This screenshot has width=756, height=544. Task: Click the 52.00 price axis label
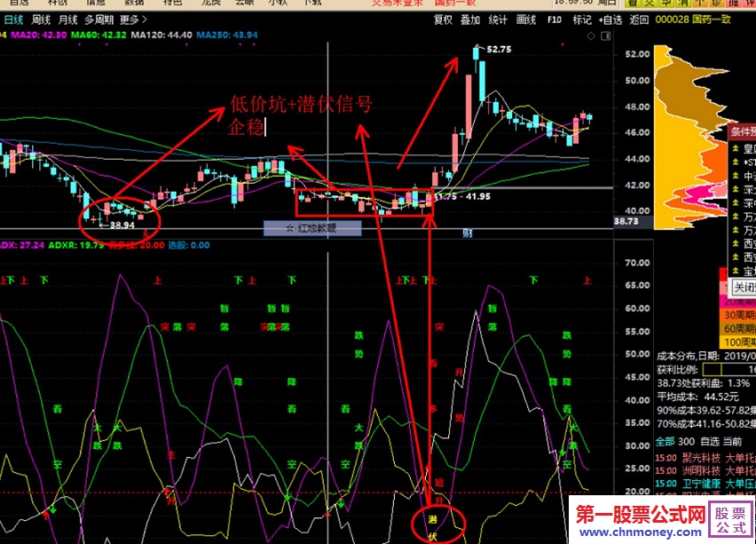point(637,54)
